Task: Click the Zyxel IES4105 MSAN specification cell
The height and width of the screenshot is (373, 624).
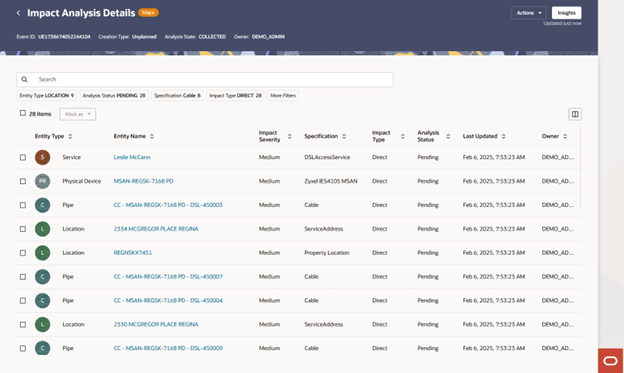Action: [331, 181]
